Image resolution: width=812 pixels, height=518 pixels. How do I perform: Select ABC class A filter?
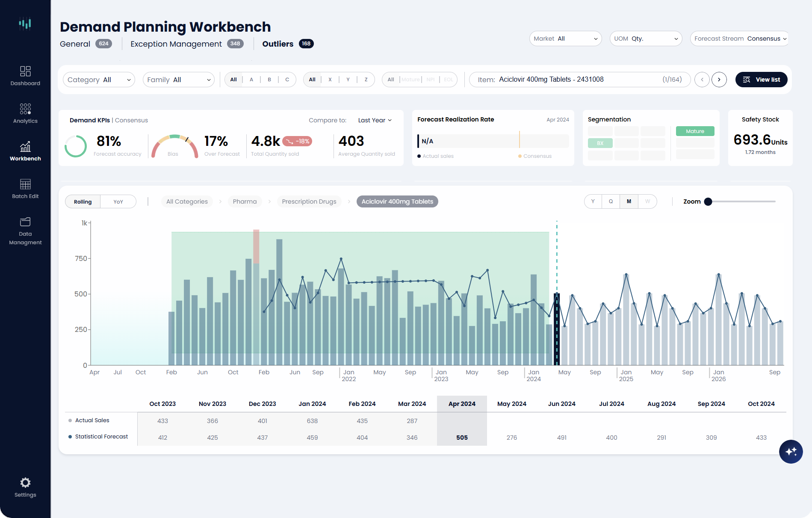click(251, 80)
